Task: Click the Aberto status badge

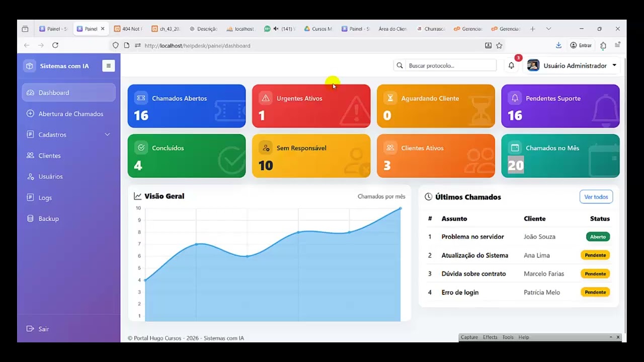Action: click(x=598, y=237)
